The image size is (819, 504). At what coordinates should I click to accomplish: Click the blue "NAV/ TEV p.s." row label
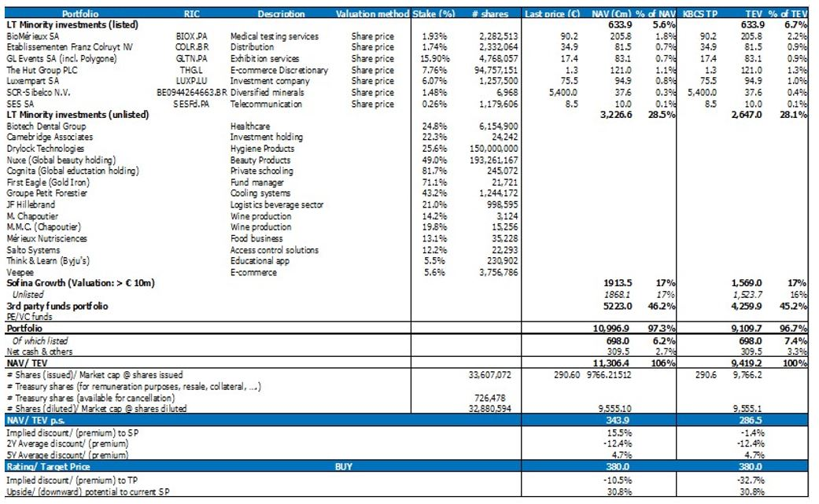36,421
